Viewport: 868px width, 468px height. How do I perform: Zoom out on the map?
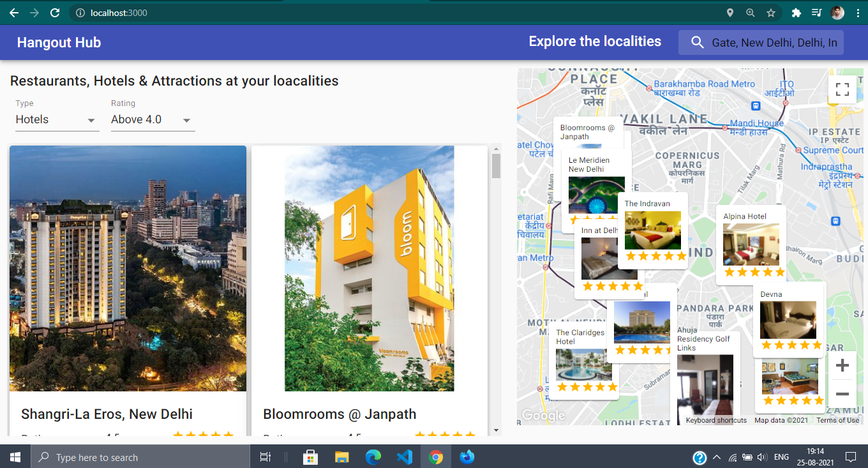click(842, 394)
